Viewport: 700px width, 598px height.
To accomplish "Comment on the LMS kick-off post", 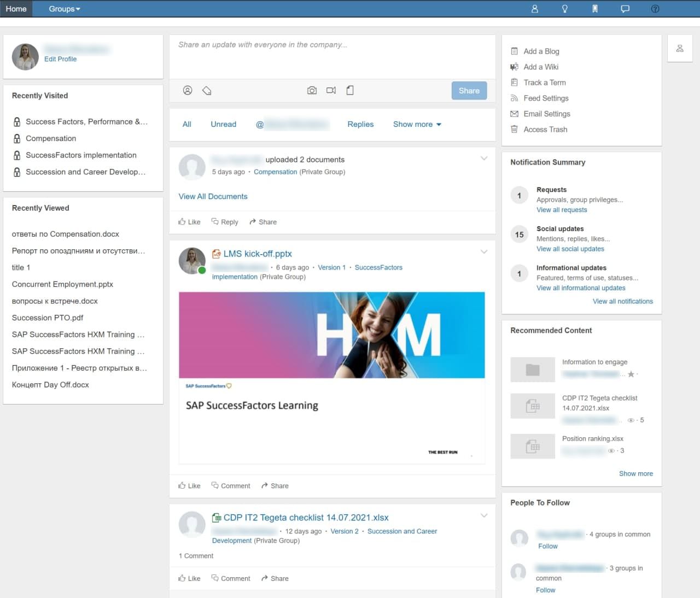I will [x=231, y=486].
